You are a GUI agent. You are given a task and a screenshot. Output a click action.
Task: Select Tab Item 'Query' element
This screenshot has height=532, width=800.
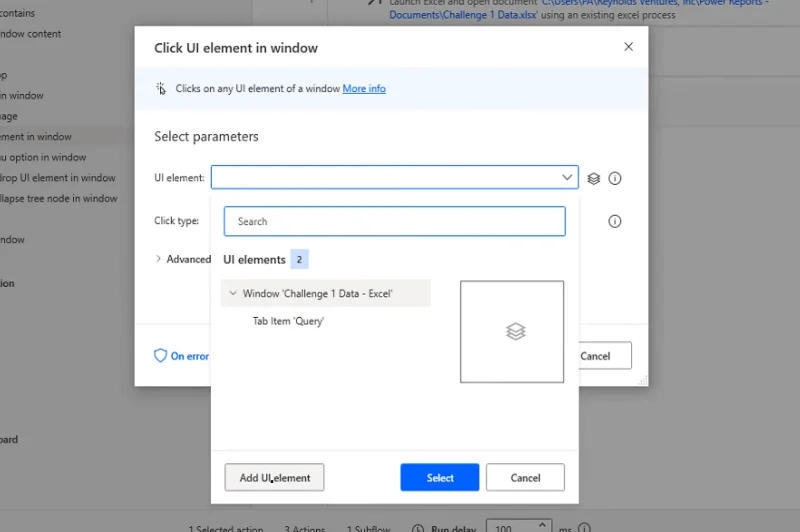[288, 321]
